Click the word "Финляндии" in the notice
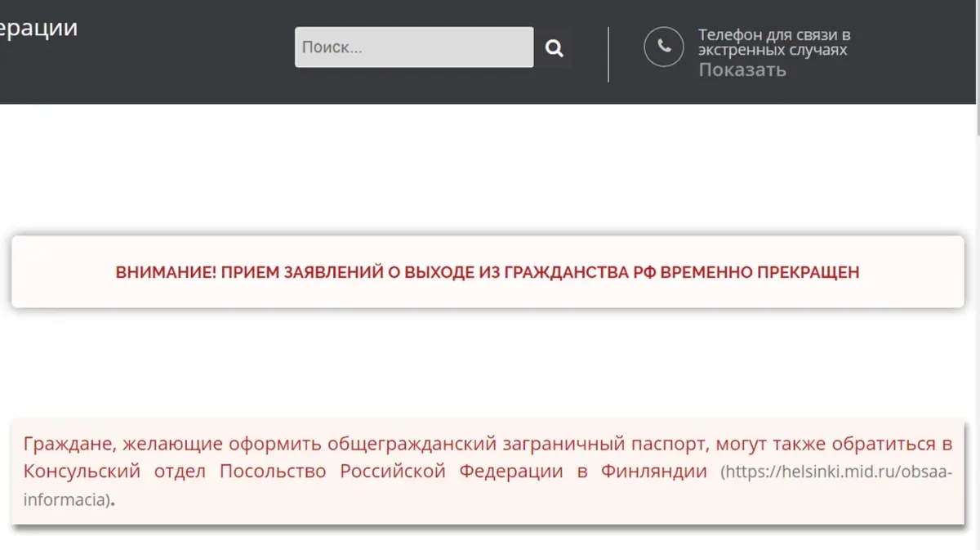980x550 pixels. 653,472
